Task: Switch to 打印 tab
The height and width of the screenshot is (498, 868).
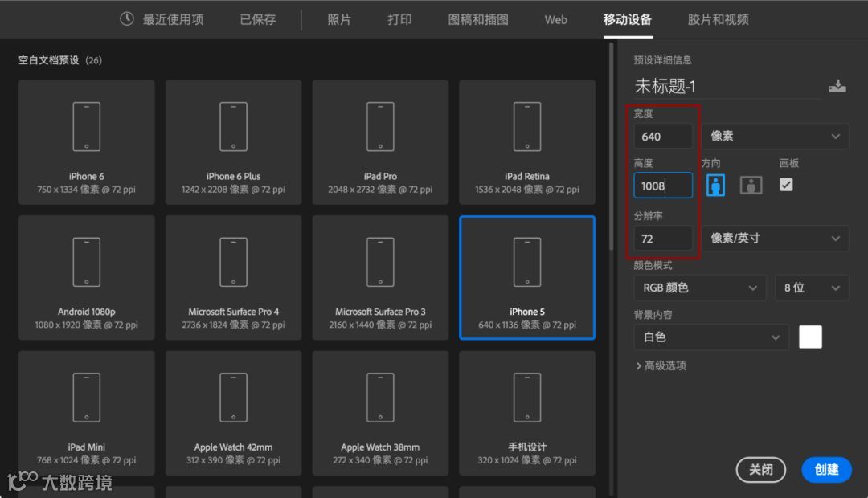Action: tap(399, 19)
